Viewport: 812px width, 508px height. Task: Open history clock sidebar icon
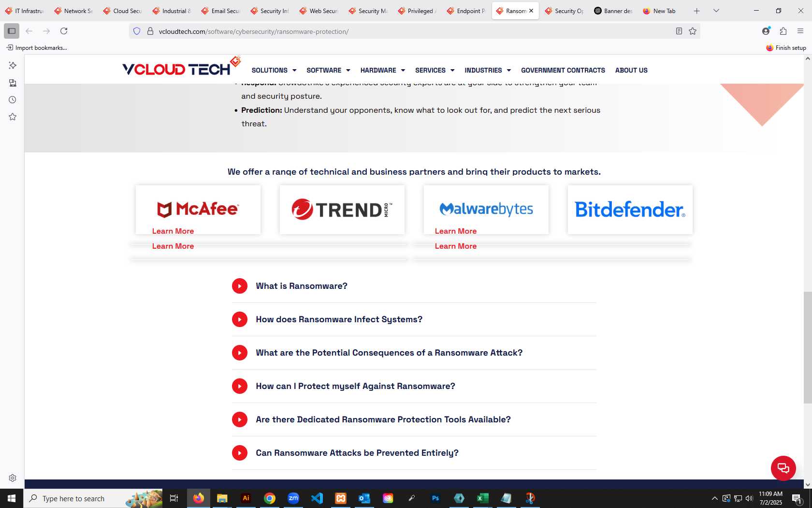[x=13, y=100]
